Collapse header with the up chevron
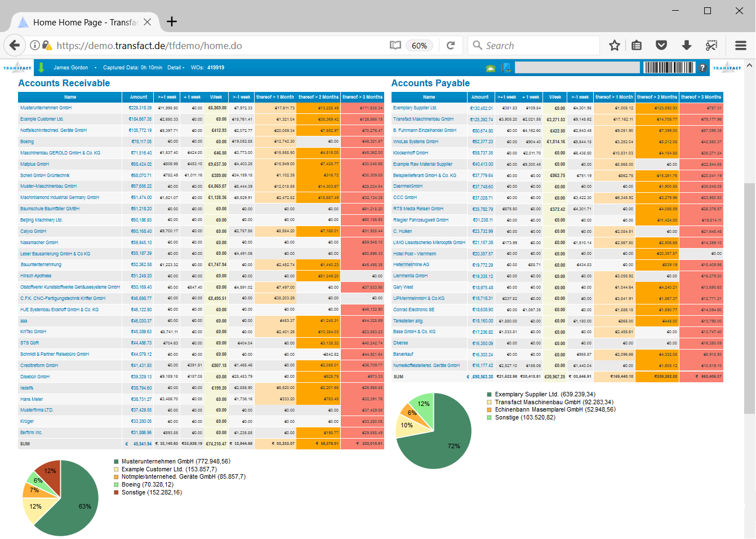The width and height of the screenshot is (756, 539). (749, 65)
